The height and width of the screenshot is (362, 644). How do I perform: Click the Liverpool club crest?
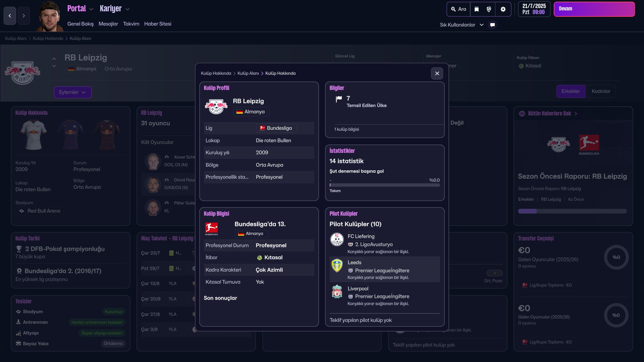coord(337,292)
